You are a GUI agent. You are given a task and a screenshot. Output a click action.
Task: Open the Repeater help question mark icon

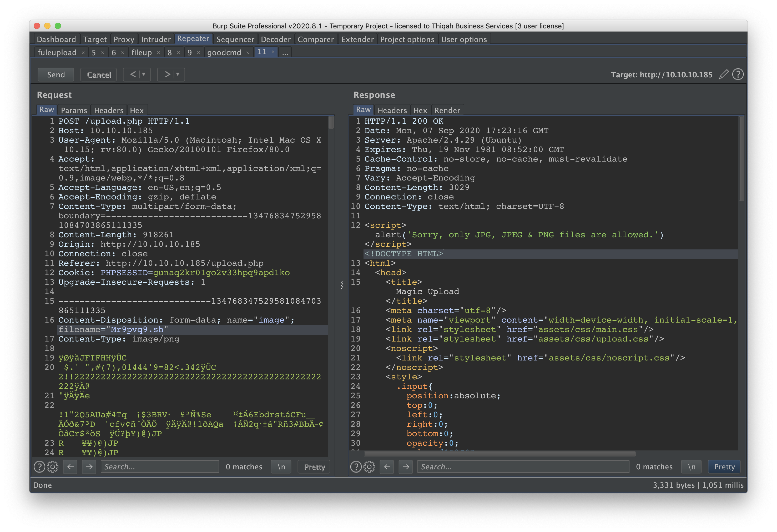coord(738,74)
